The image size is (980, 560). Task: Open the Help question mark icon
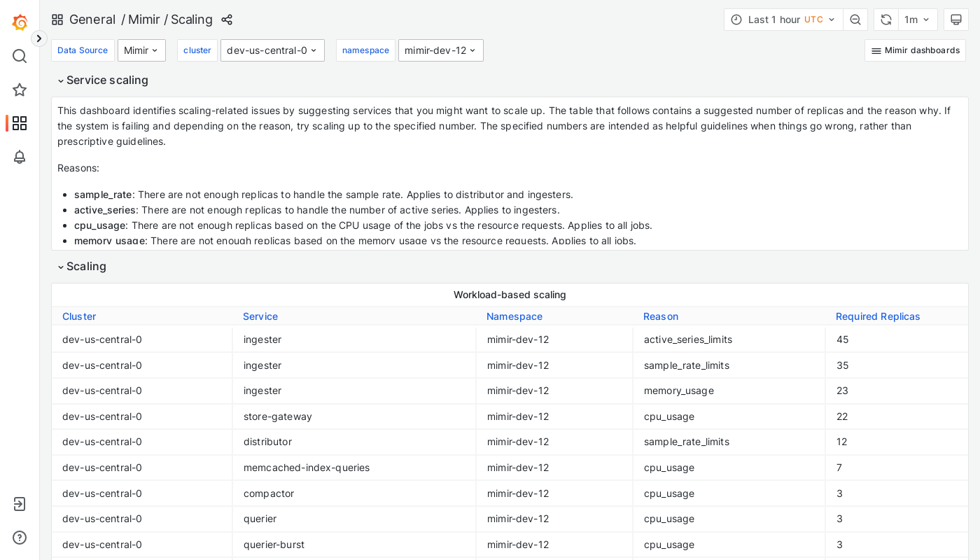click(x=20, y=538)
